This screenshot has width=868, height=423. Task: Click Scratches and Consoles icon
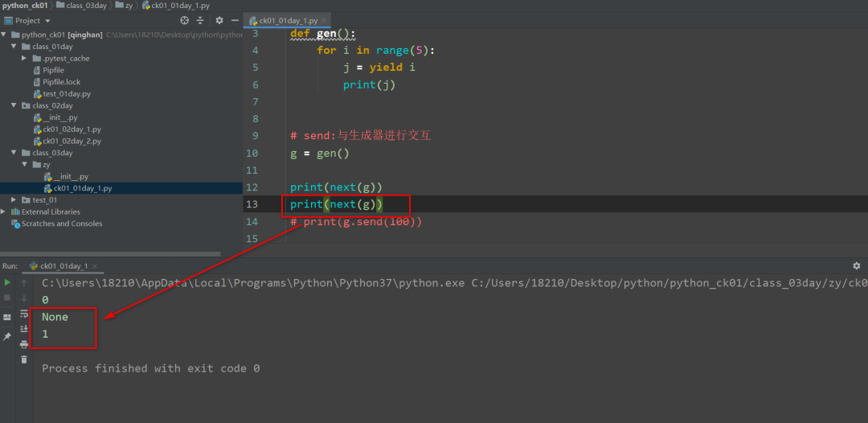[x=15, y=224]
